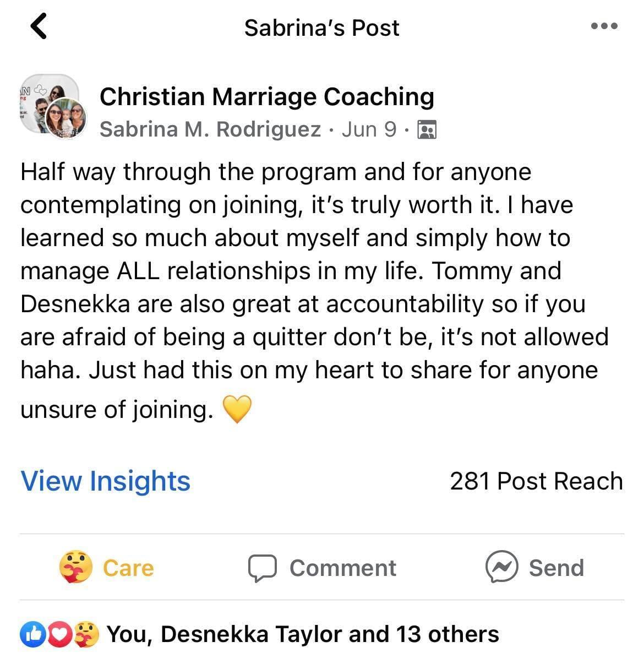Open the three-dot more options menu

(x=604, y=26)
